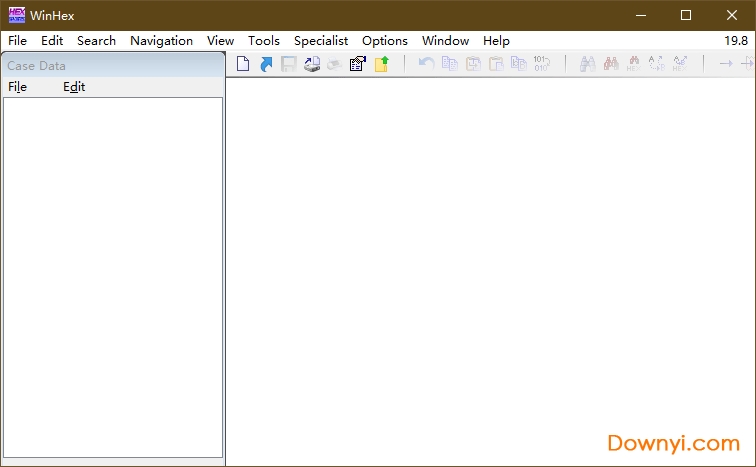
Task: Click the 101 010 binary data icon
Action: [541, 64]
